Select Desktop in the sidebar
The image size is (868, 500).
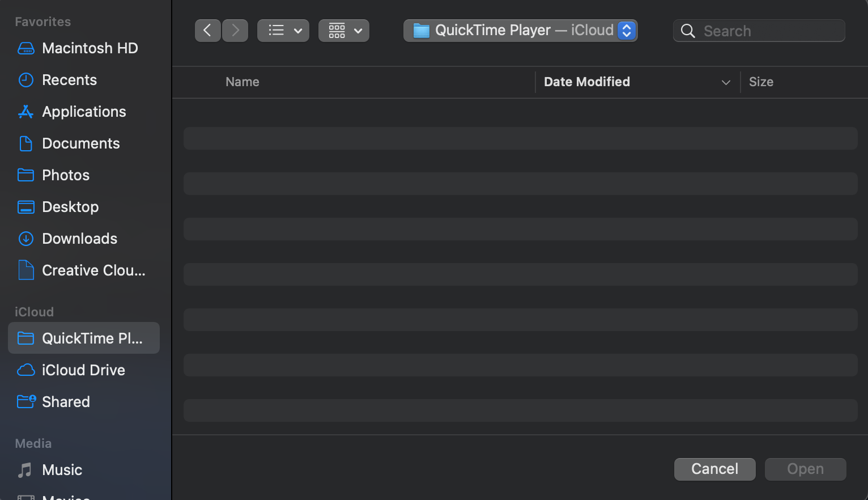point(84,207)
